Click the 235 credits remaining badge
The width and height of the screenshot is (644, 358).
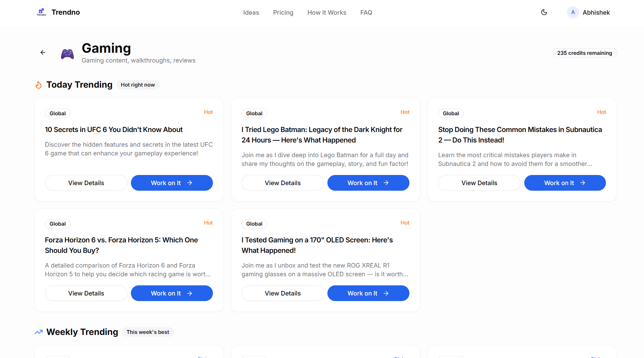coord(585,53)
